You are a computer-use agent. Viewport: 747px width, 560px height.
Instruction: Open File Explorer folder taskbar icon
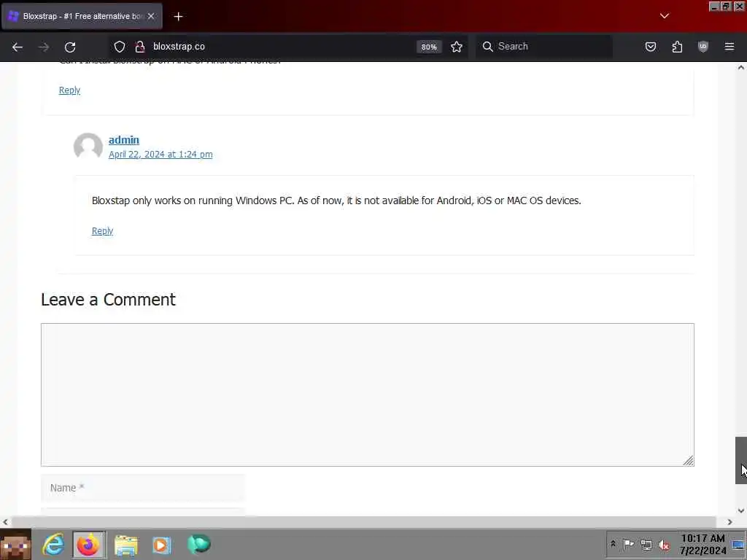(x=125, y=545)
